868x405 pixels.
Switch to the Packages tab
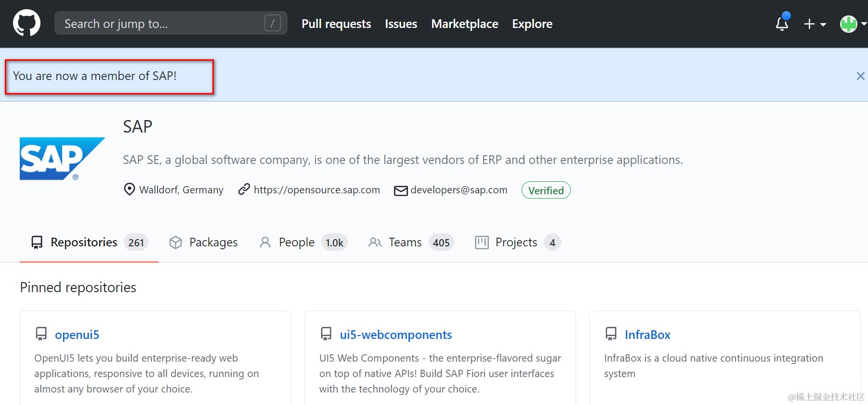click(x=203, y=242)
